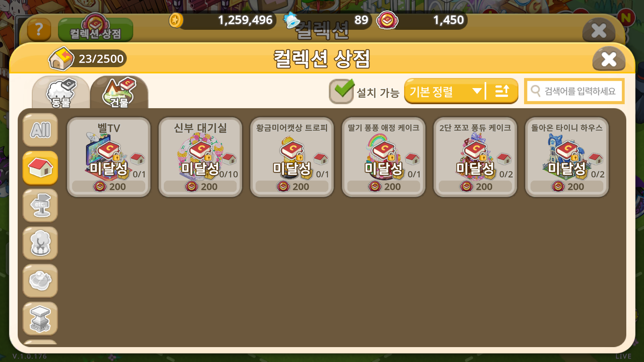Open the help question mark button
Viewport: 644px width, 362px height.
(x=39, y=29)
